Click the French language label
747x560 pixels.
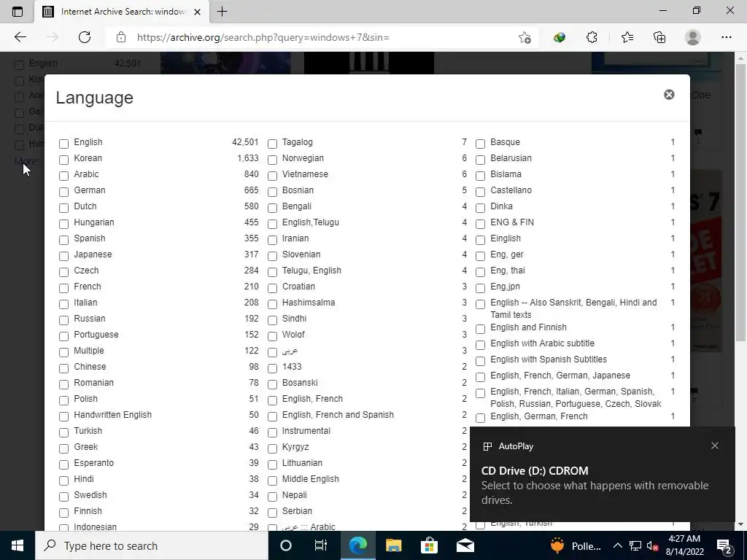88,286
